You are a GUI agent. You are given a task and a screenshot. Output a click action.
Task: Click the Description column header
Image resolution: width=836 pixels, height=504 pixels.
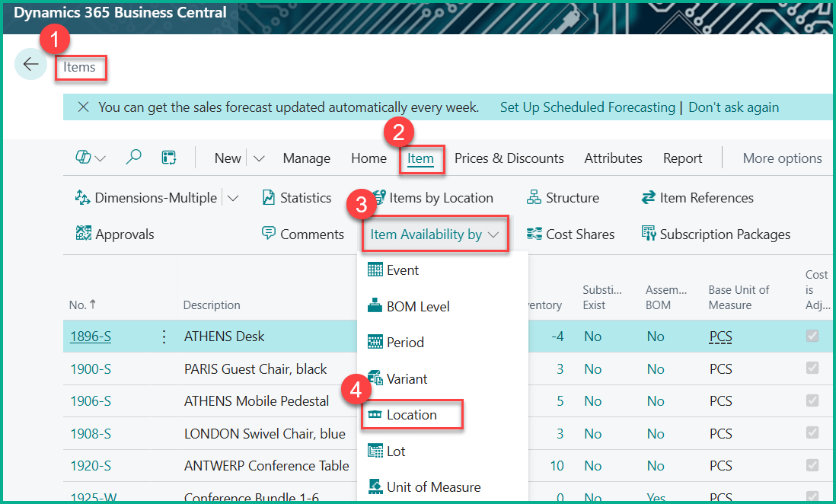(x=212, y=305)
